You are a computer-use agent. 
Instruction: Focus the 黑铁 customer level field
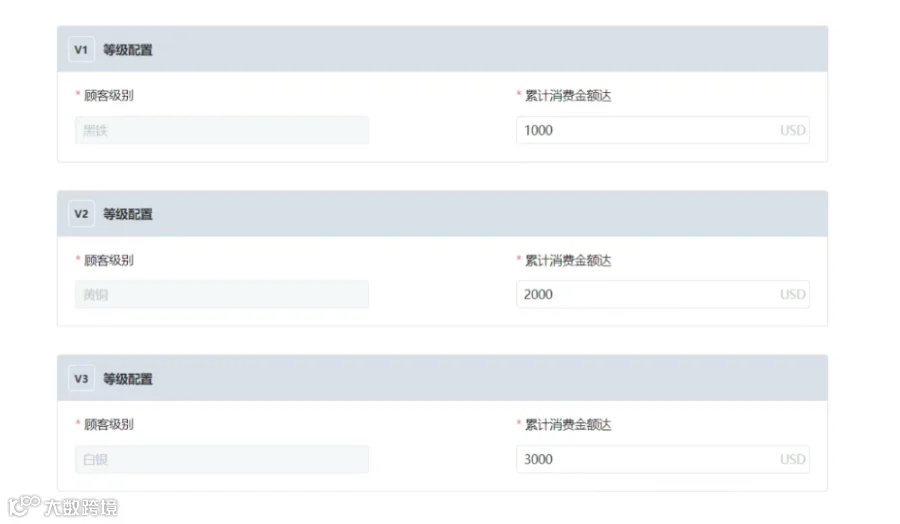pos(222,130)
